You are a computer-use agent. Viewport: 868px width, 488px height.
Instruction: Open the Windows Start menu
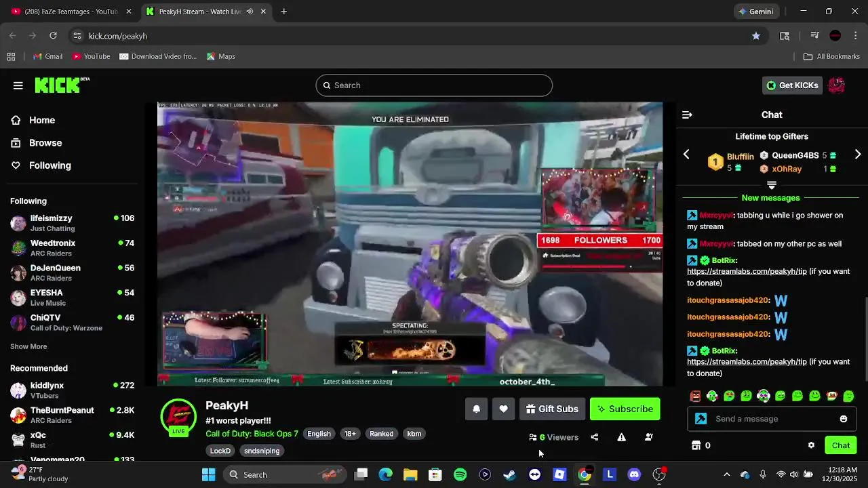pyautogui.click(x=208, y=474)
